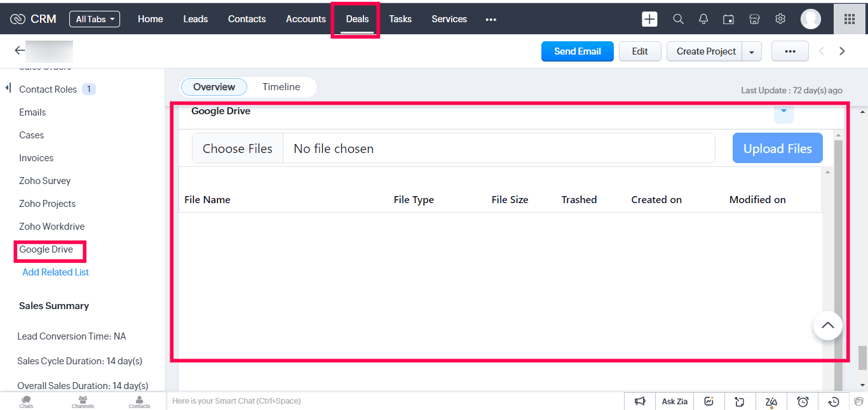Open the Invoices related list
This screenshot has height=410, width=868.
(x=36, y=158)
